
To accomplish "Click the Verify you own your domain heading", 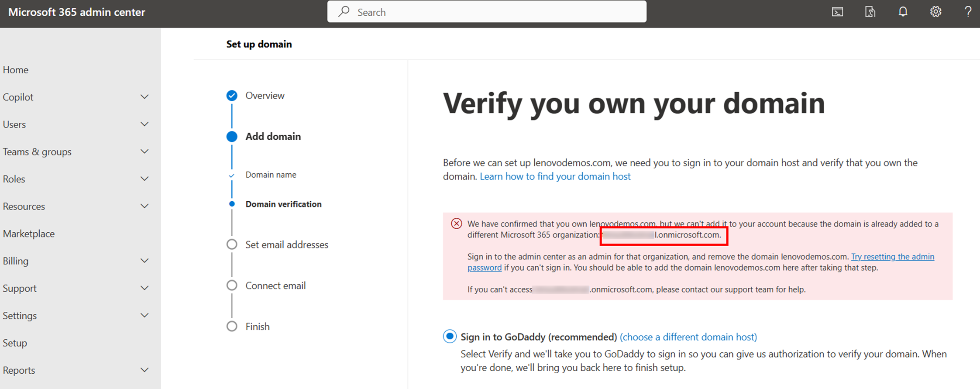I will pyautogui.click(x=634, y=104).
